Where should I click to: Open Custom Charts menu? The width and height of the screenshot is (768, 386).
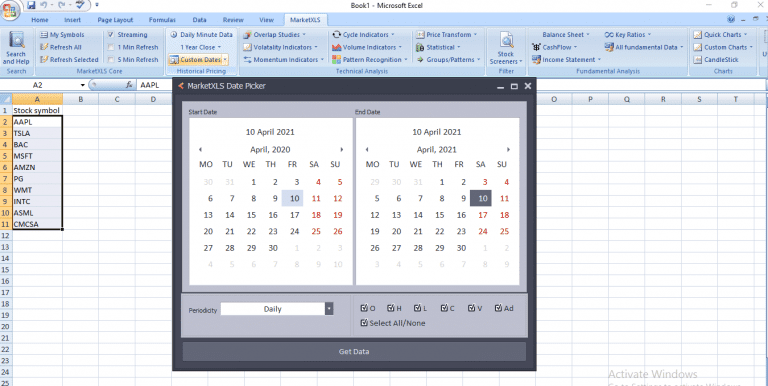(x=723, y=47)
